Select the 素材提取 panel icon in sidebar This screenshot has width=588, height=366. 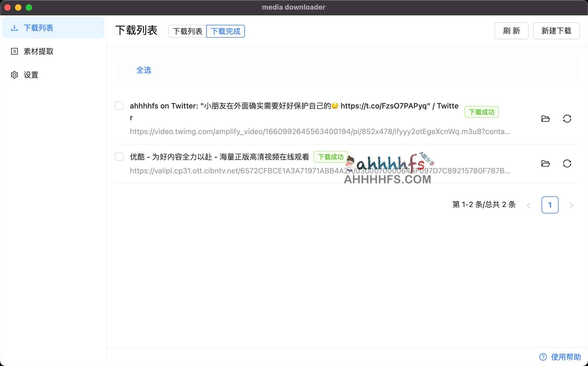(x=15, y=51)
